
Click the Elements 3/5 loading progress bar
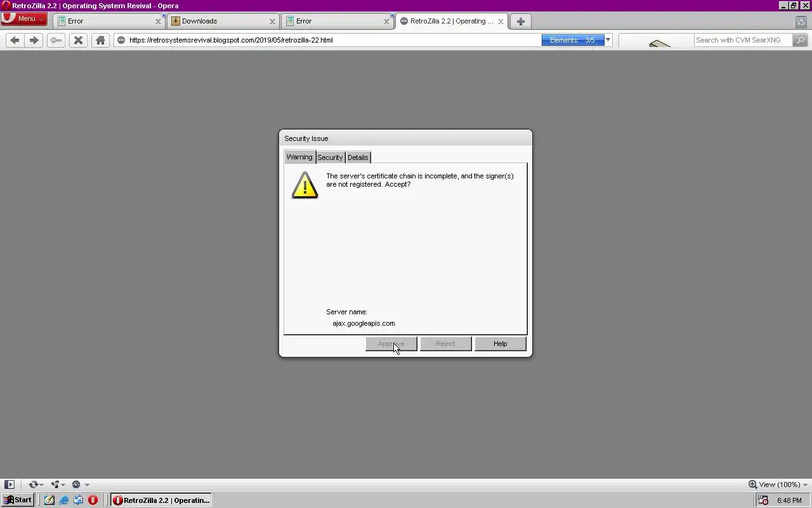pos(573,40)
